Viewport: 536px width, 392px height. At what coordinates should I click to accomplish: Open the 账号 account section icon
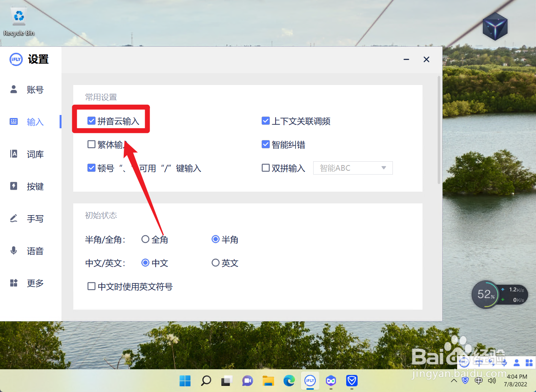pyautogui.click(x=14, y=89)
